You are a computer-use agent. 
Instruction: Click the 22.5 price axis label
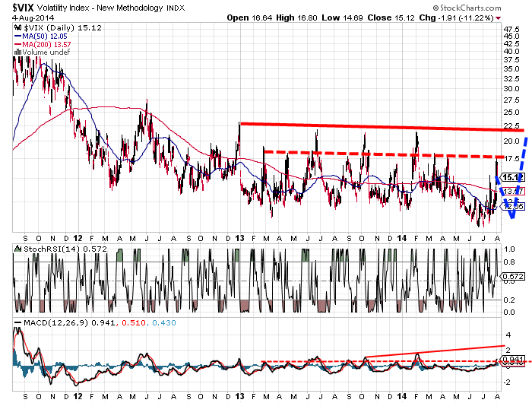pos(511,125)
